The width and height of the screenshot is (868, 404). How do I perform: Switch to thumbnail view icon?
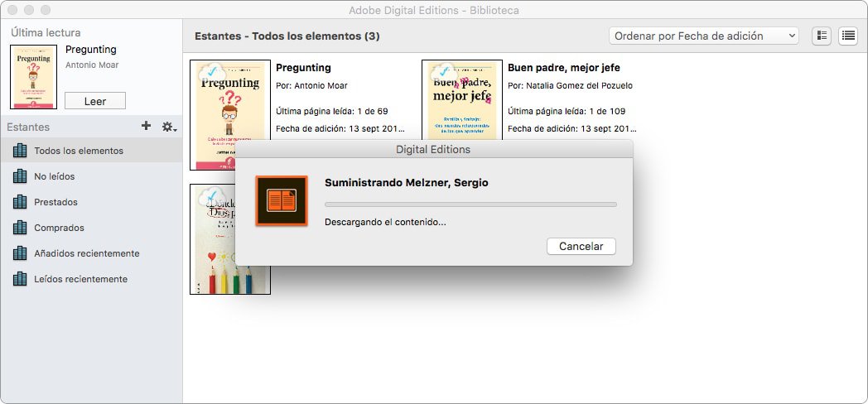tap(822, 36)
